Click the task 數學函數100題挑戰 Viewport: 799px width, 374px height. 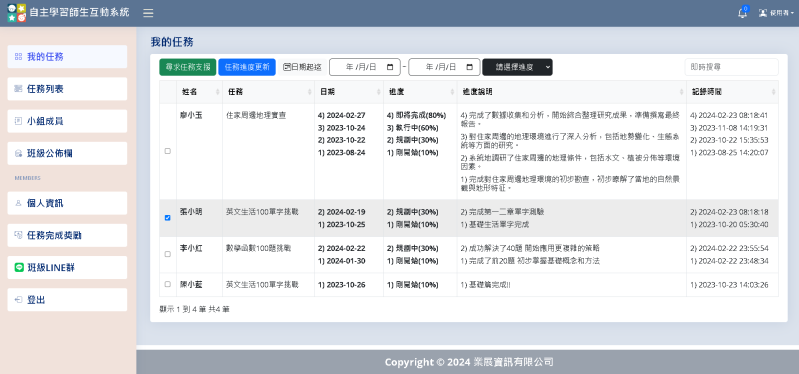click(x=258, y=249)
